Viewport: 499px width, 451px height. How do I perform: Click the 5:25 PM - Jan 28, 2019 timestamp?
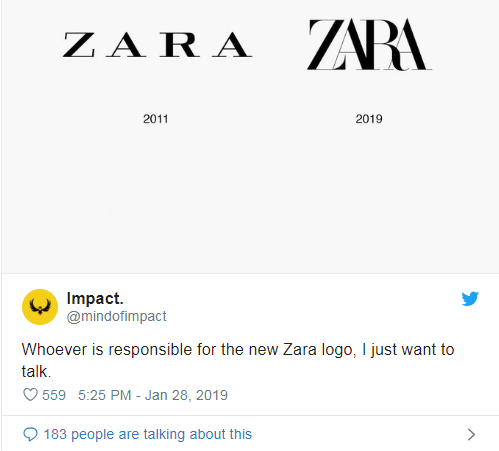click(x=153, y=395)
